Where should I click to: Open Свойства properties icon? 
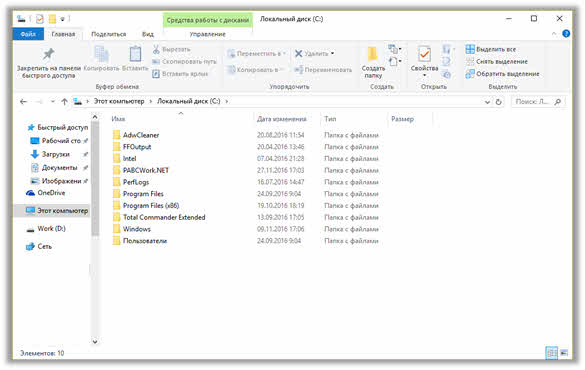424,55
